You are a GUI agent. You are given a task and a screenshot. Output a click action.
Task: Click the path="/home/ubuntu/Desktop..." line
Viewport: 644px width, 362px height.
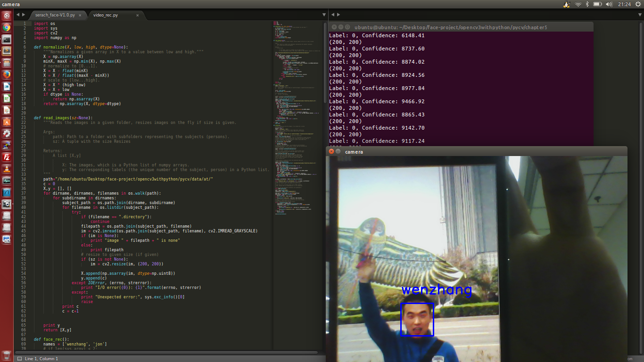tap(128, 179)
